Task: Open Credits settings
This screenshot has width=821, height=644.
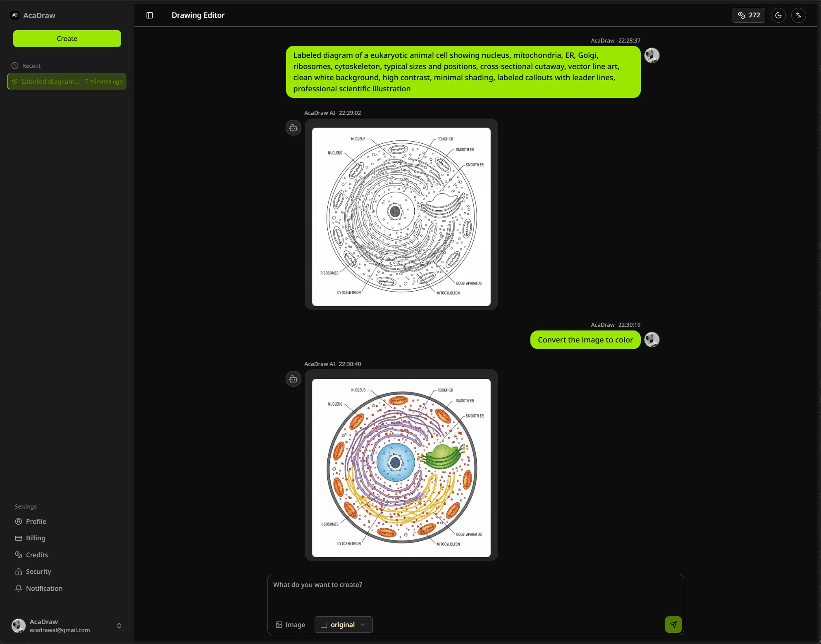Action: 37,555
